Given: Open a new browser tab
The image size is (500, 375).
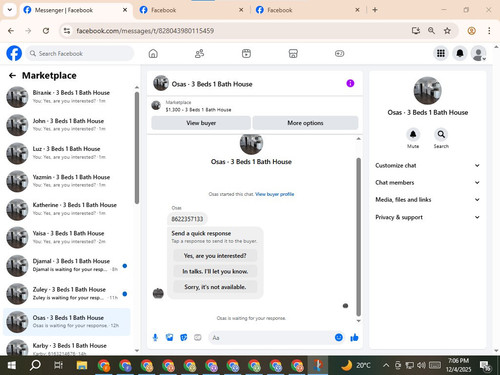Looking at the screenshot, I should coord(375,10).
